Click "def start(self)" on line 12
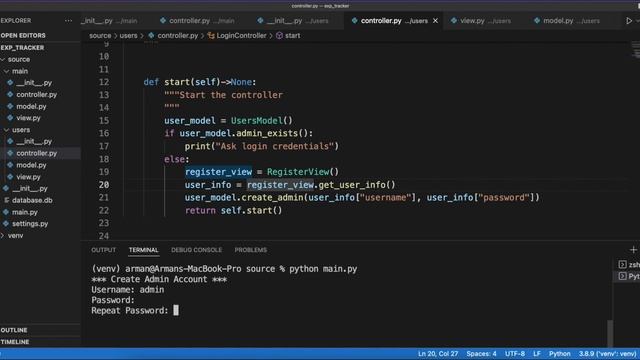This screenshot has width=640, height=360. point(182,82)
